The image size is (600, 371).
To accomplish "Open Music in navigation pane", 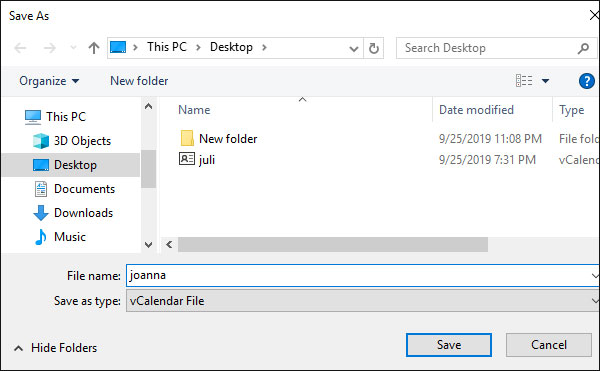I will [70, 237].
